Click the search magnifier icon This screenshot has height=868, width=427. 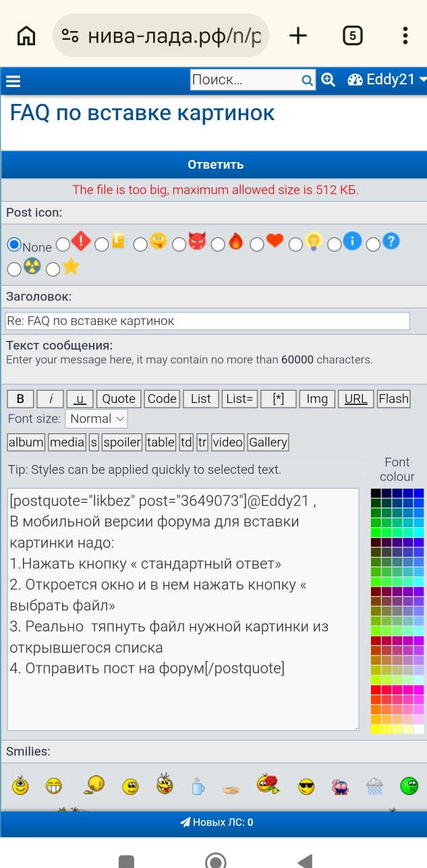click(x=307, y=80)
